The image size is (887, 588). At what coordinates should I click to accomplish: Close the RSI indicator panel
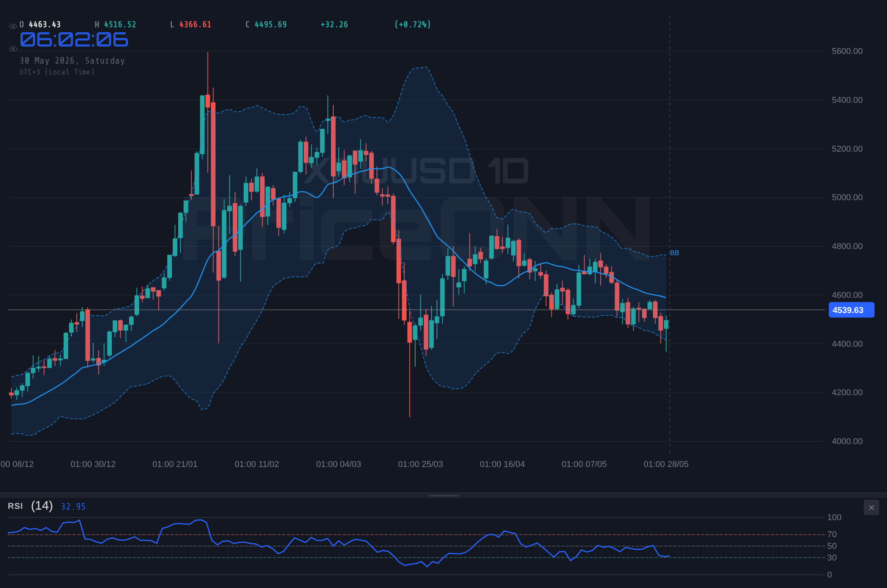pos(871,507)
